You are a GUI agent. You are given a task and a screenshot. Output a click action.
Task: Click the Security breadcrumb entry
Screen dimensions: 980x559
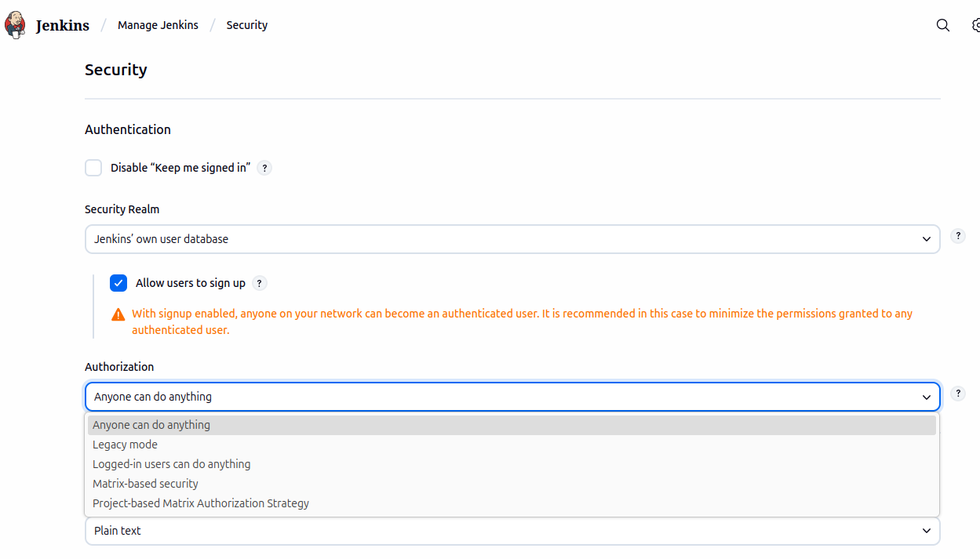pos(246,25)
